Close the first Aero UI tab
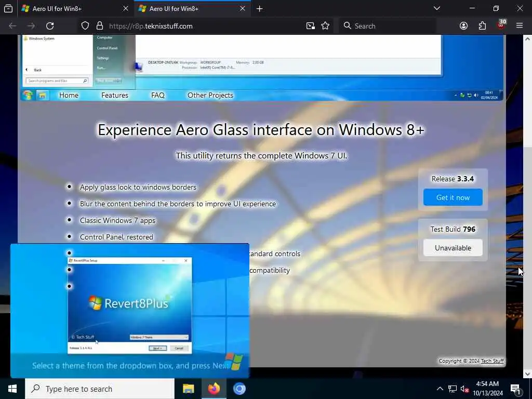Image resolution: width=532 pixels, height=399 pixels. [126, 8]
